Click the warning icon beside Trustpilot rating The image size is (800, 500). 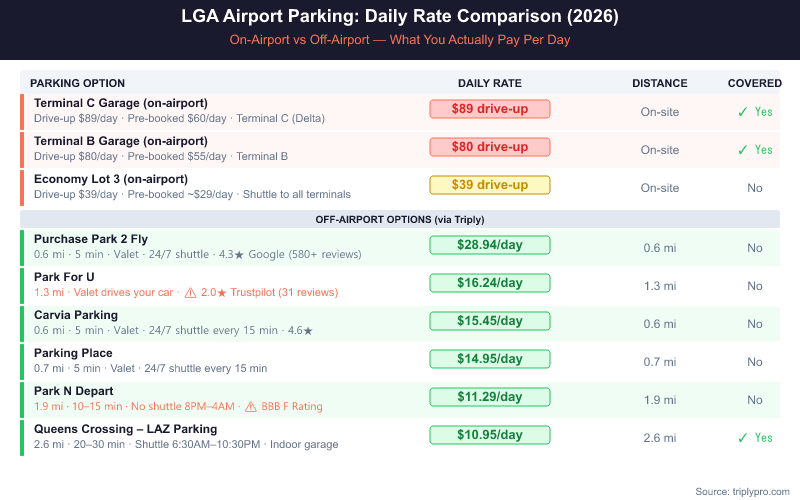click(190, 293)
